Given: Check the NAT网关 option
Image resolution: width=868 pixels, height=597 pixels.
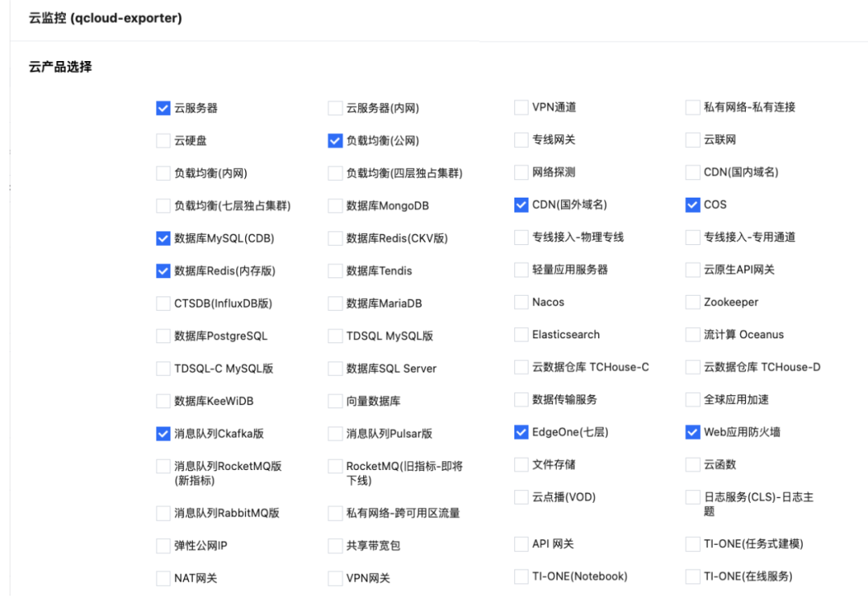Looking at the screenshot, I should pos(162,579).
